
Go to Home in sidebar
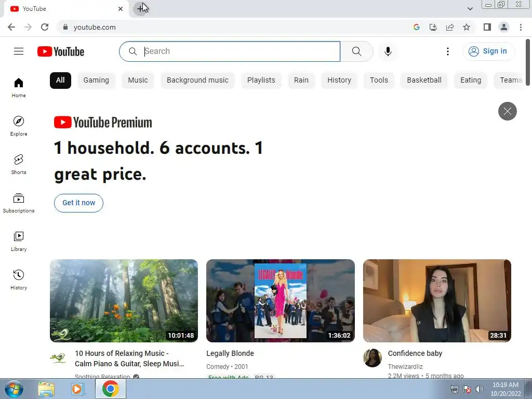[19, 87]
